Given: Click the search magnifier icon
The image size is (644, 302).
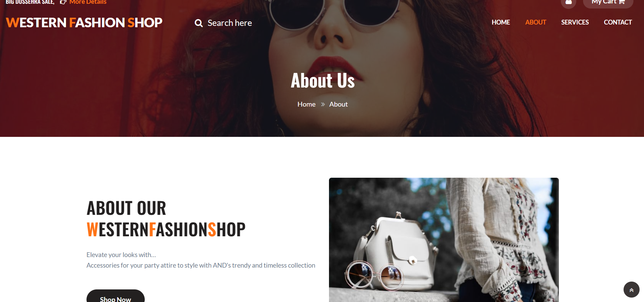Looking at the screenshot, I should pyautogui.click(x=199, y=23).
